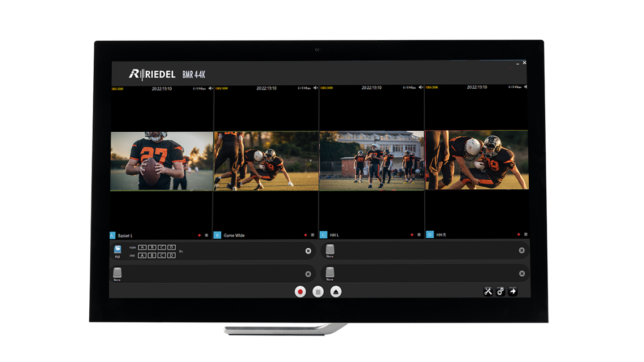Open the menu icon for Basket L channel
This screenshot has height=362, width=644.
[206, 235]
